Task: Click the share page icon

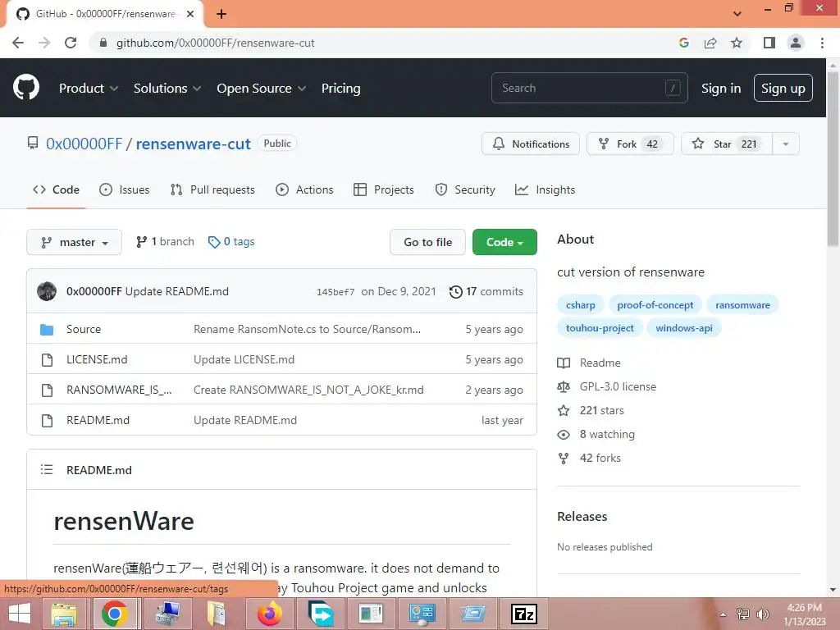Action: (710, 43)
